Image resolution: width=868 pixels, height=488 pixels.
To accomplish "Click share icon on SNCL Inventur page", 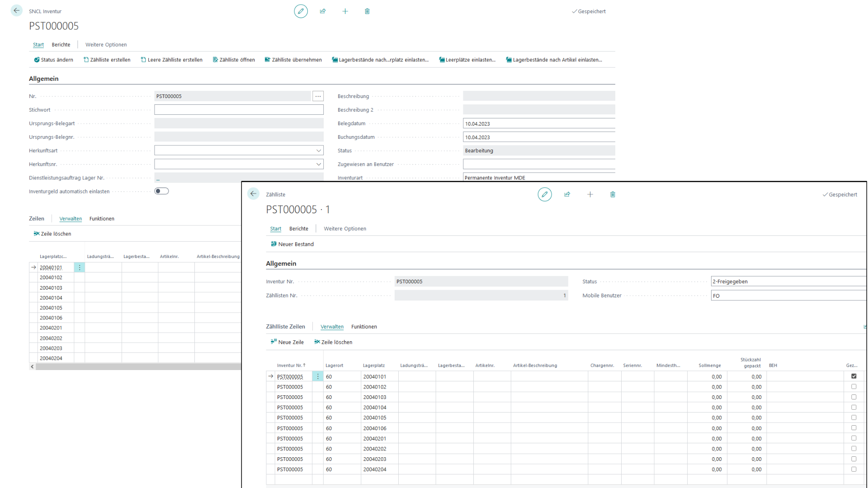I will (x=323, y=11).
